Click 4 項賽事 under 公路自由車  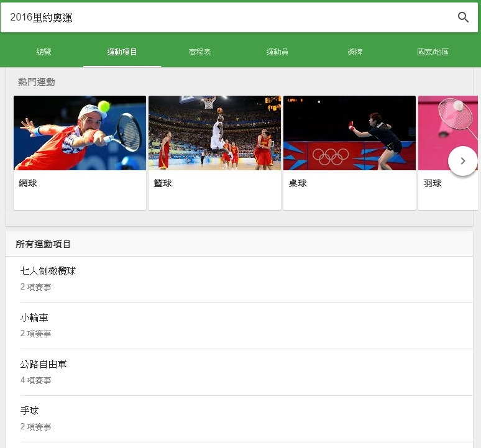pos(35,380)
